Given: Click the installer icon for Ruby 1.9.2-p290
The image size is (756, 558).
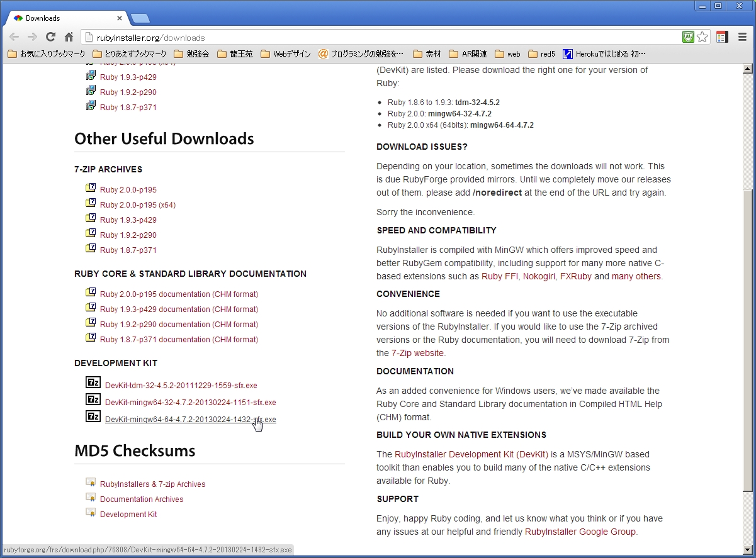Looking at the screenshot, I should 91,91.
